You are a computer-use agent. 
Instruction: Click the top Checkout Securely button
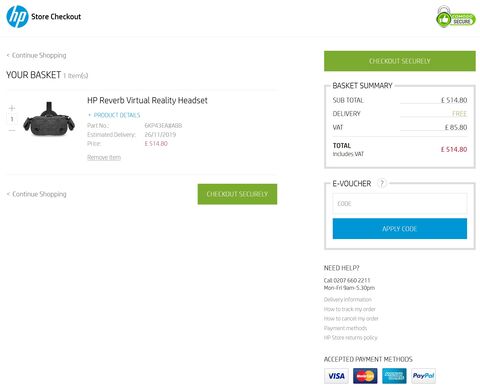(400, 61)
